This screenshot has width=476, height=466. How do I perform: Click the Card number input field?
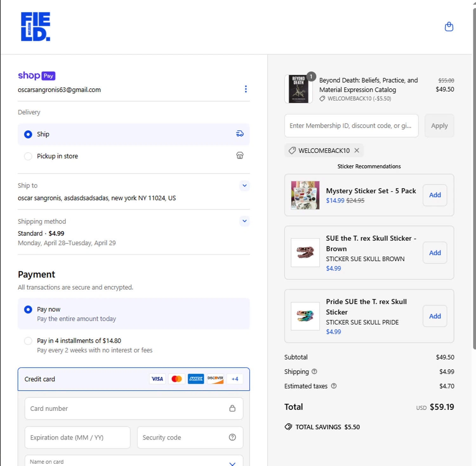click(x=134, y=408)
